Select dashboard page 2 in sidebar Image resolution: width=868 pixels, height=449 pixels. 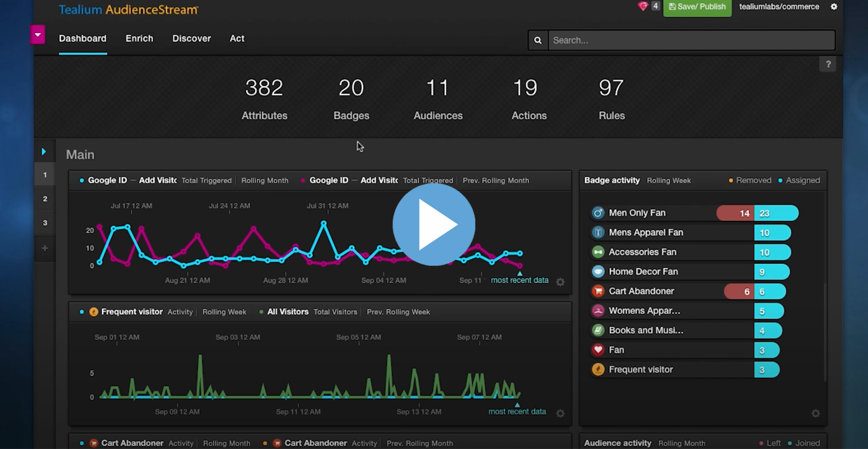[45, 199]
